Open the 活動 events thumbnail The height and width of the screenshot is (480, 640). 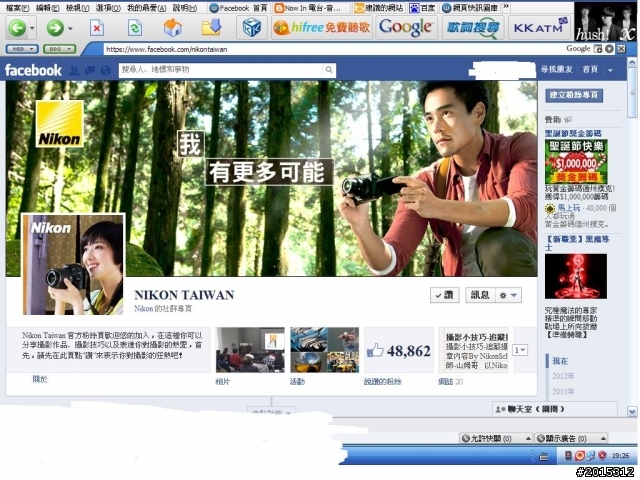[324, 350]
